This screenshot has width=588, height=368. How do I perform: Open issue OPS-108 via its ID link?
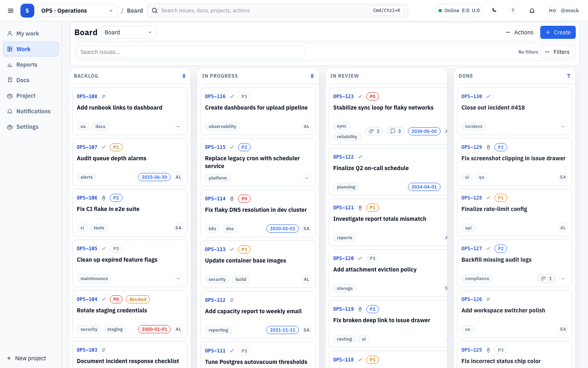pyautogui.click(x=87, y=96)
